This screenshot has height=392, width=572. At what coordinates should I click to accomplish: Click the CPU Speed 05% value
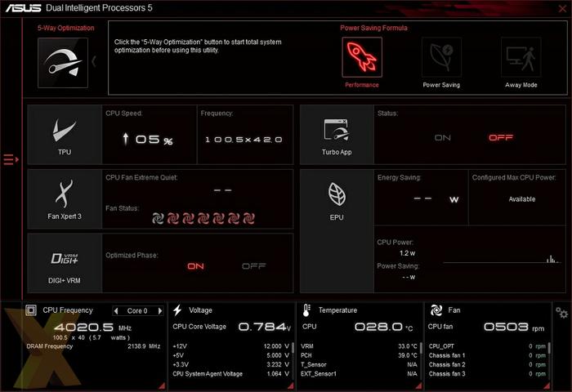[147, 139]
